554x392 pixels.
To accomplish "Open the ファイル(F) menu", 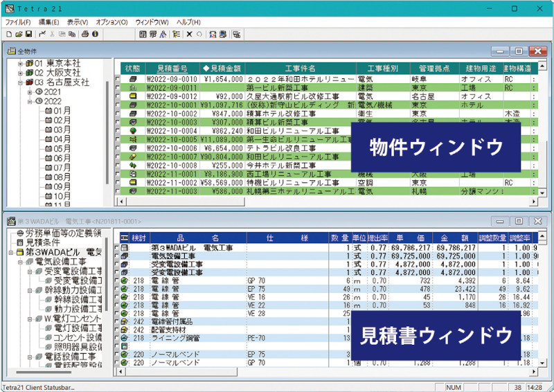I will (x=18, y=22).
